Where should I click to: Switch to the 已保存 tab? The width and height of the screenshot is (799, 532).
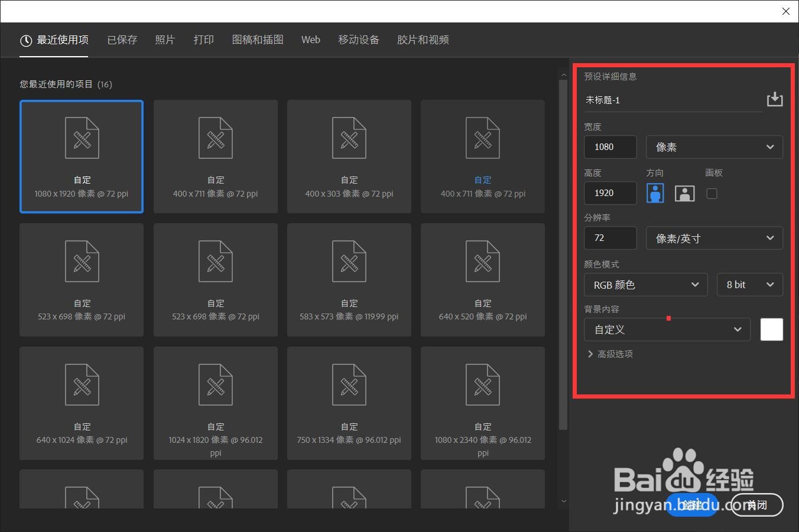[x=122, y=40]
